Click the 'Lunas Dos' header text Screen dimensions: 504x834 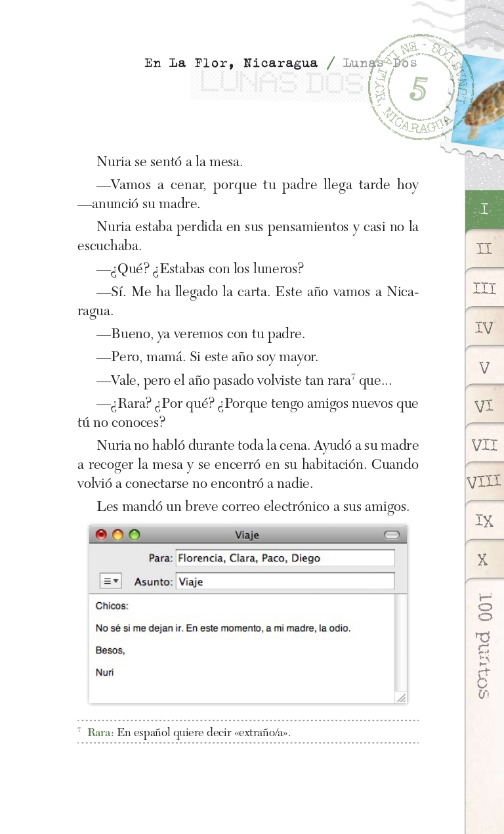379,63
